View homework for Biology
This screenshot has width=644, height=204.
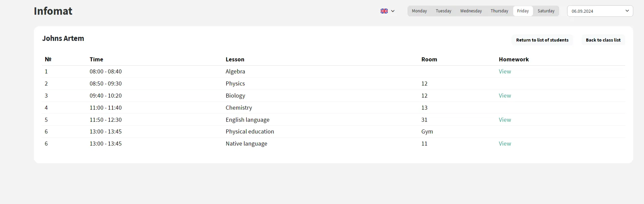tap(504, 96)
